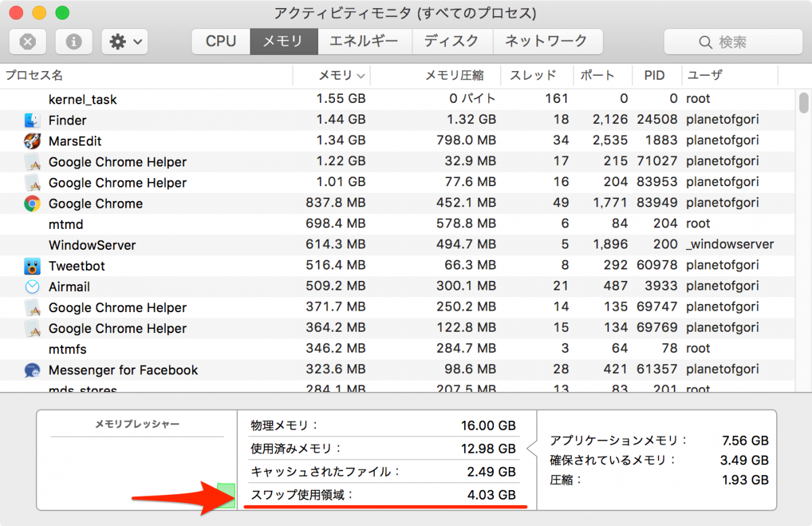Click the MarsEdit rocket icon
The image size is (812, 526).
click(32, 141)
